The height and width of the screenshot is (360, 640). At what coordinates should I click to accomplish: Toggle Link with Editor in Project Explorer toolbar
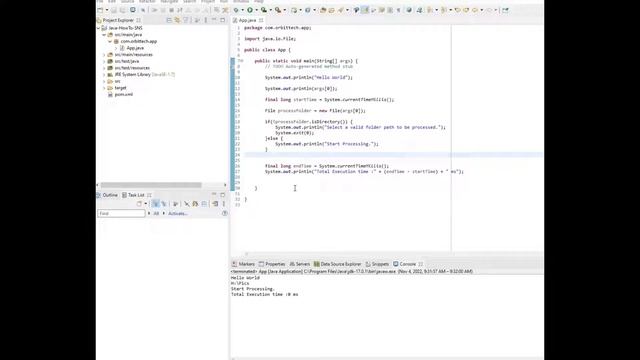point(178,20)
